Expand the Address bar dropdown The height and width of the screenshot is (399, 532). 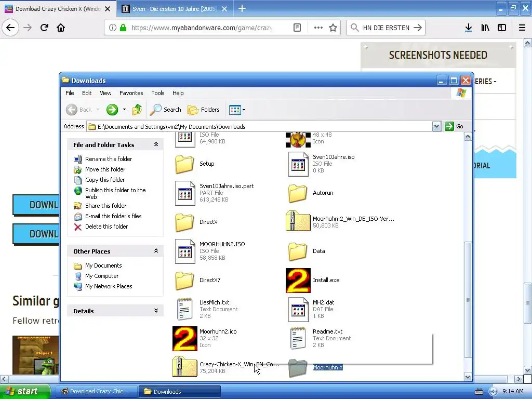point(436,127)
